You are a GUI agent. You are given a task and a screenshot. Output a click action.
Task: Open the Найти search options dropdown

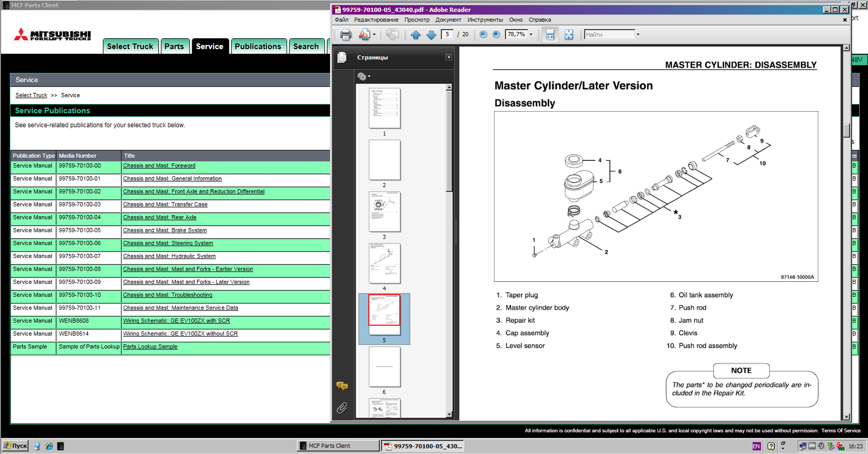pyautogui.click(x=638, y=35)
